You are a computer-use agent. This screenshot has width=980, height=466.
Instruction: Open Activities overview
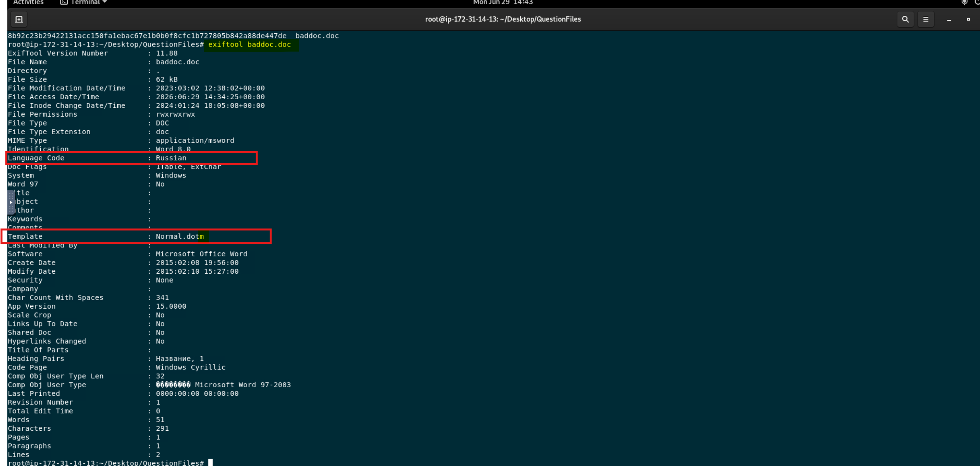(28, 2)
